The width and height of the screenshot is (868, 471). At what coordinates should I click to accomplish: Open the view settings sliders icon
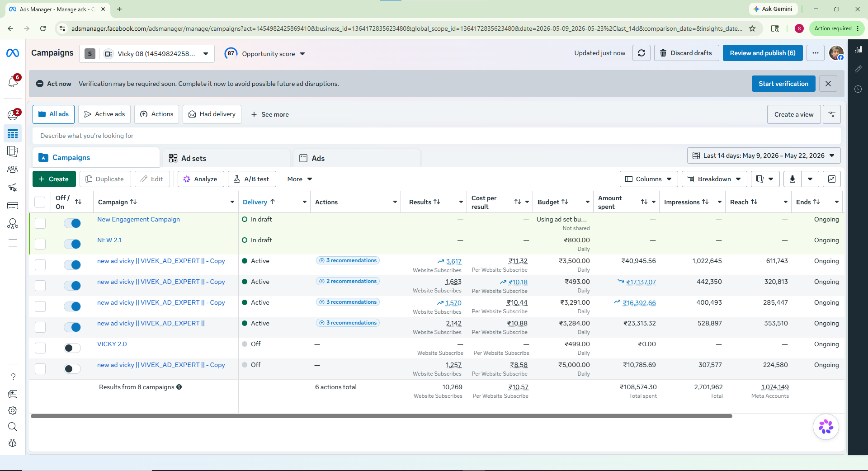832,114
